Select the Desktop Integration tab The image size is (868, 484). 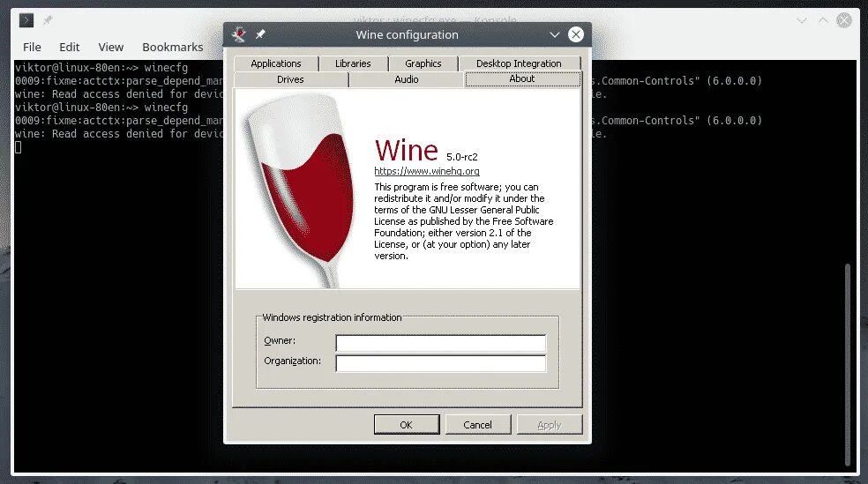pos(519,63)
